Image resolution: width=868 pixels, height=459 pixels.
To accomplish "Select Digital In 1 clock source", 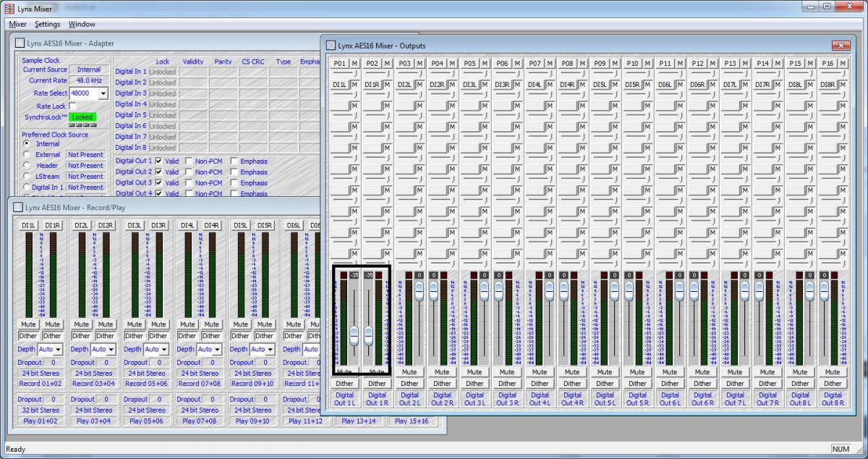I will tap(27, 187).
